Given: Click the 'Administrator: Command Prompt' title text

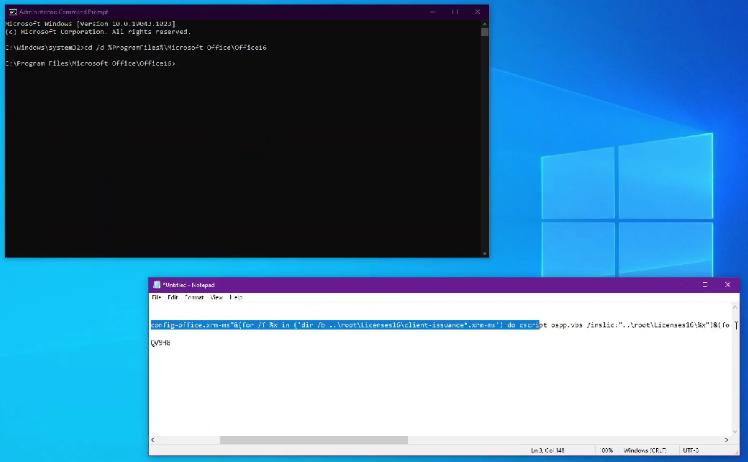Looking at the screenshot, I should tap(64, 12).
